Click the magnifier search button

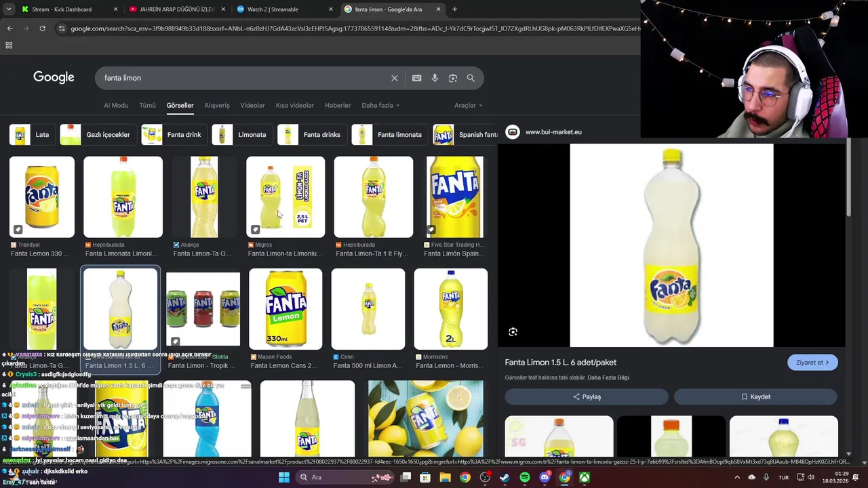click(x=471, y=78)
